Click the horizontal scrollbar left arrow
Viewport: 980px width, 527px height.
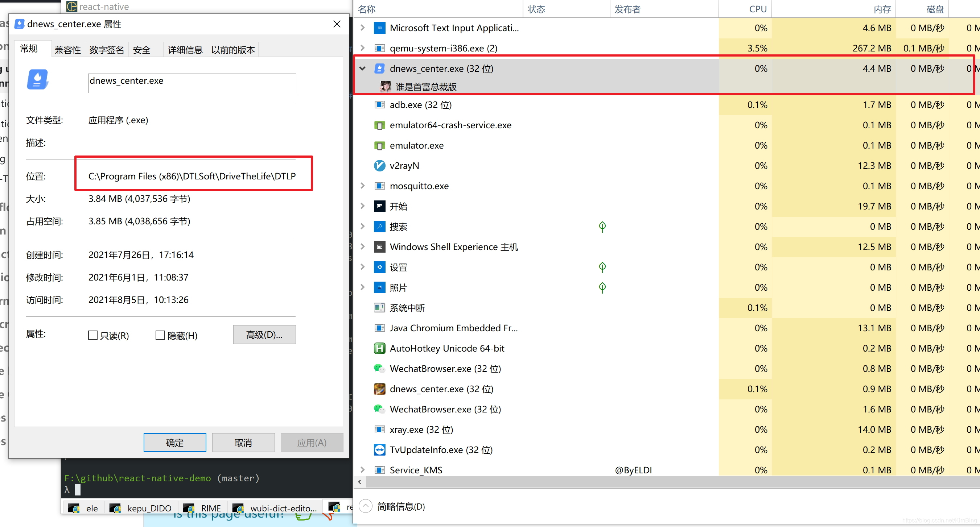[360, 482]
